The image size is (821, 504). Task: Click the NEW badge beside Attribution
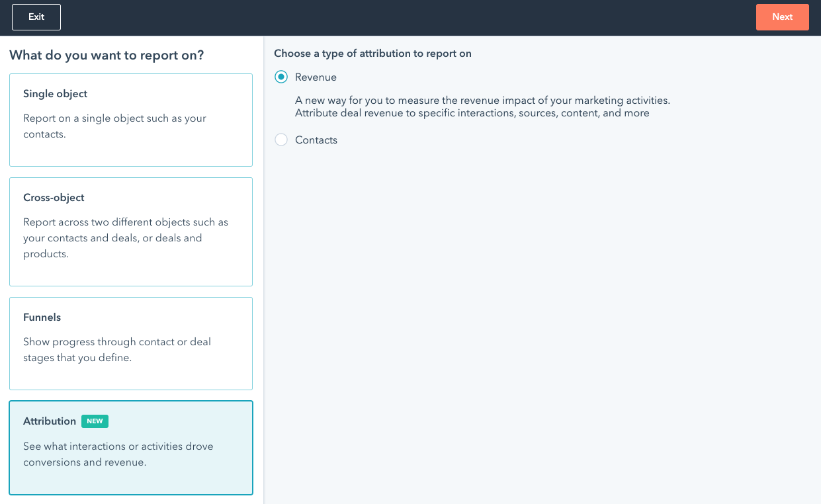(95, 421)
